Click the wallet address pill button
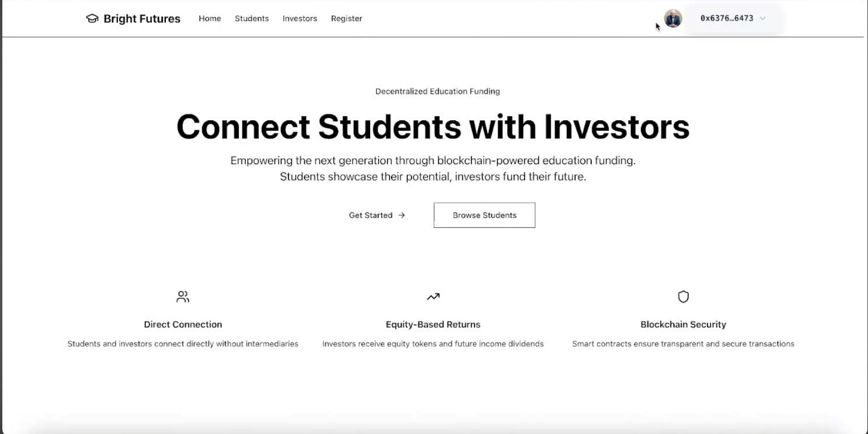 [733, 18]
